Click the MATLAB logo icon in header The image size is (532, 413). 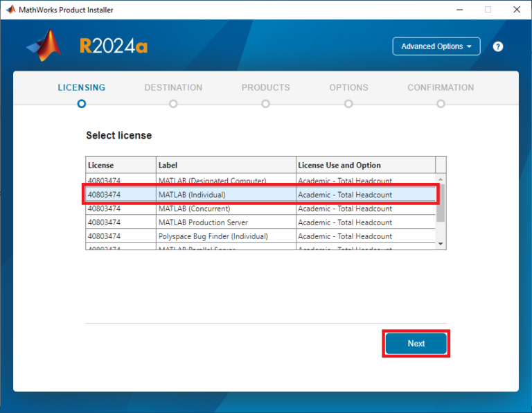(x=44, y=46)
